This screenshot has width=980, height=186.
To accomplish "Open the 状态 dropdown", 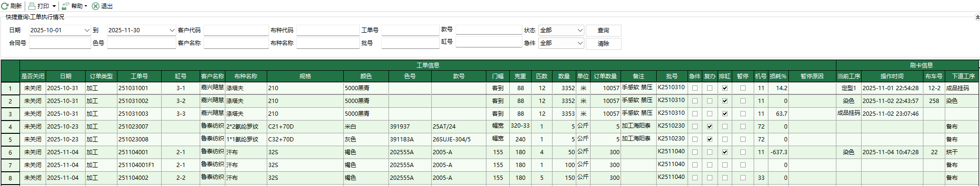I will tap(580, 30).
